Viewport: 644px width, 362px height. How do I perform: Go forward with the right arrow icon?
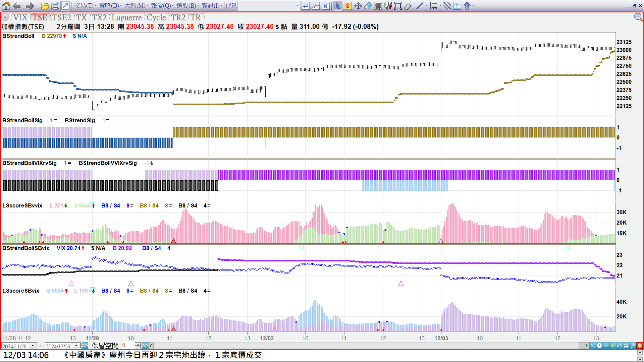[30, 6]
